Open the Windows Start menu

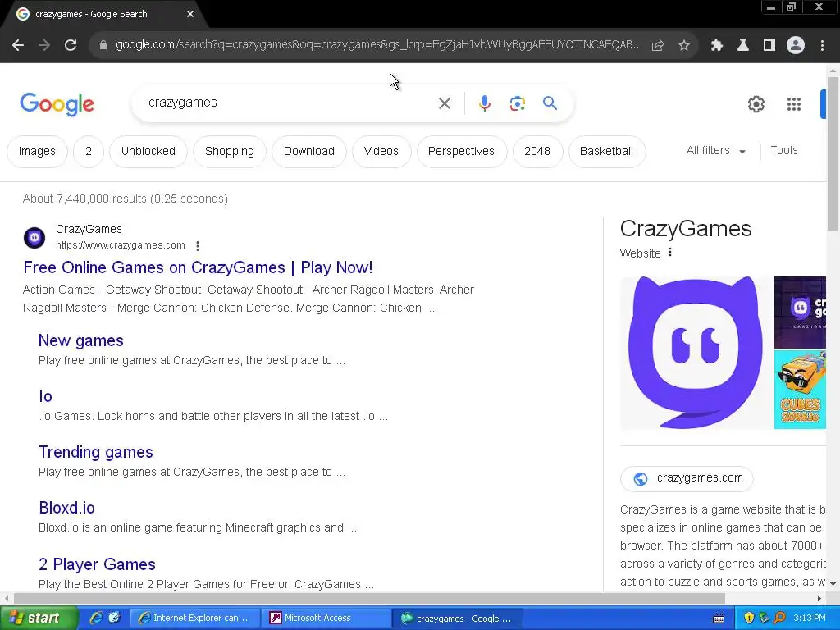click(38, 619)
